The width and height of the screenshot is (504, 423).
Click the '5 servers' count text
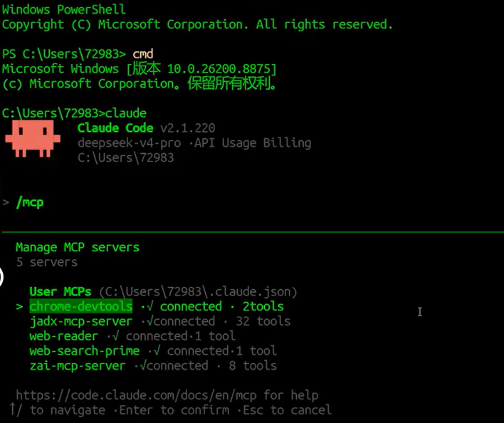46,262
